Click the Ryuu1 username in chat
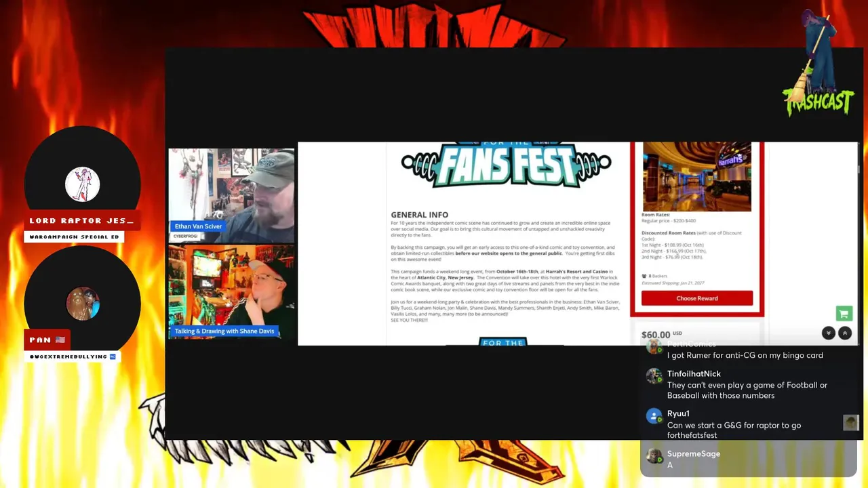 pyautogui.click(x=678, y=413)
